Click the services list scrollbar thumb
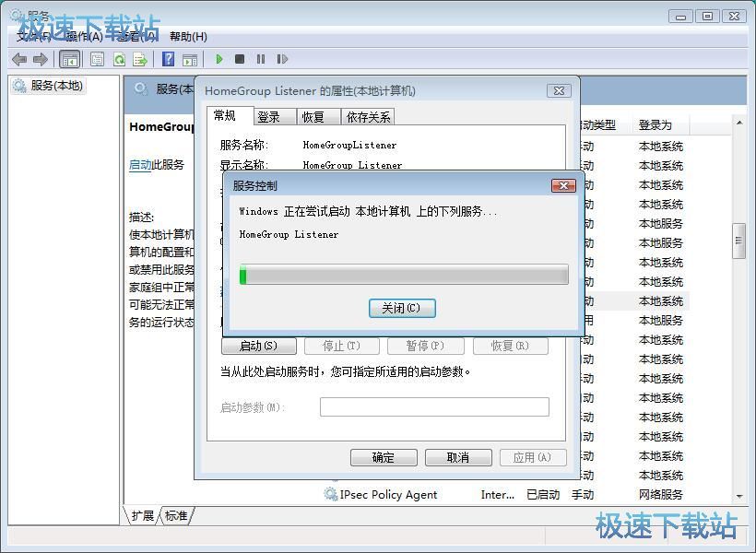 [x=738, y=241]
